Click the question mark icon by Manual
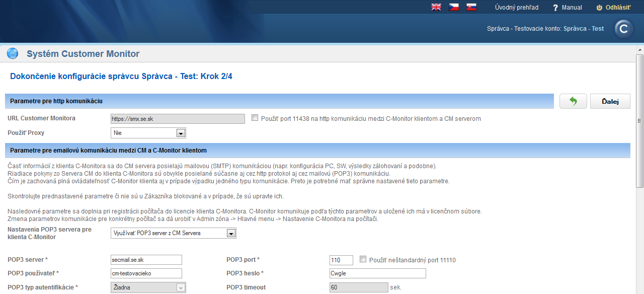 555,8
